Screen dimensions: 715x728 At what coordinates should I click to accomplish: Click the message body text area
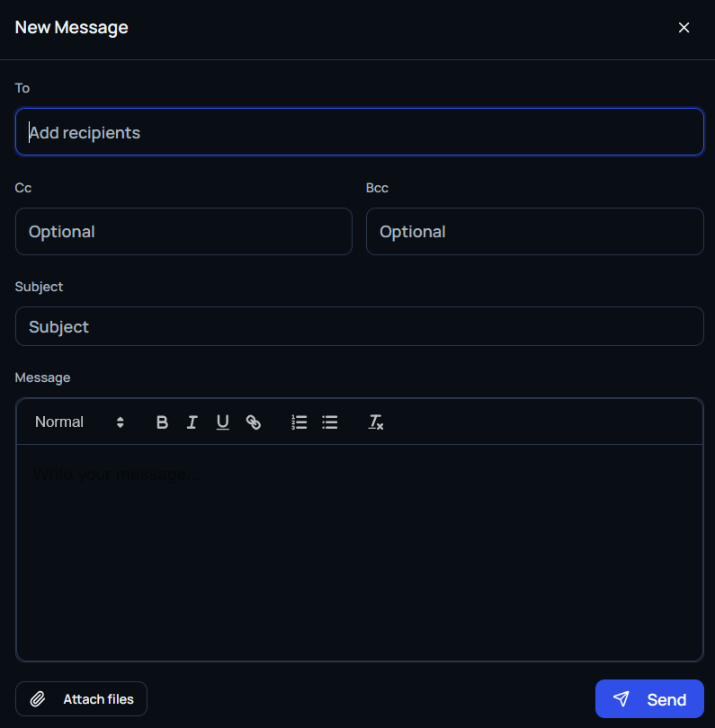360,550
